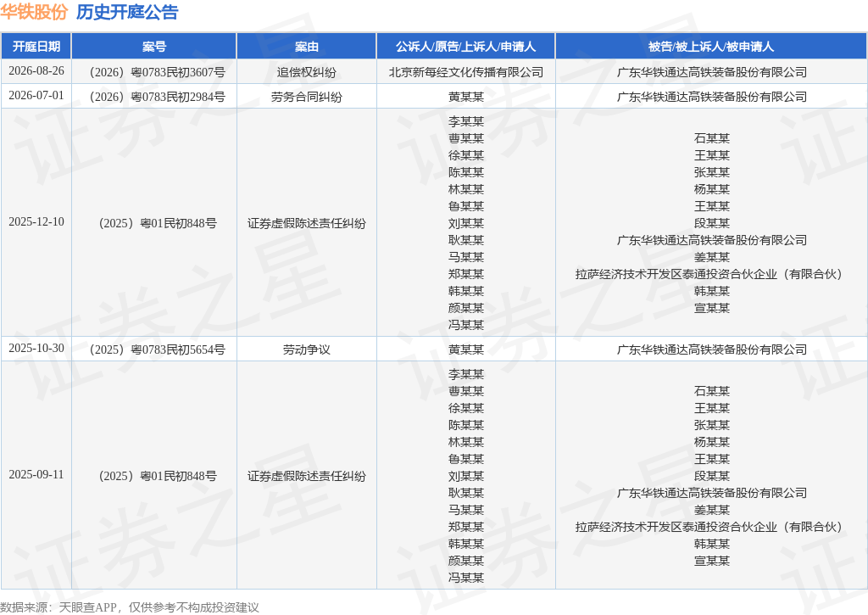Click the 劳动争议 case cause
Viewport: 868px width, 615px height.
click(x=307, y=349)
